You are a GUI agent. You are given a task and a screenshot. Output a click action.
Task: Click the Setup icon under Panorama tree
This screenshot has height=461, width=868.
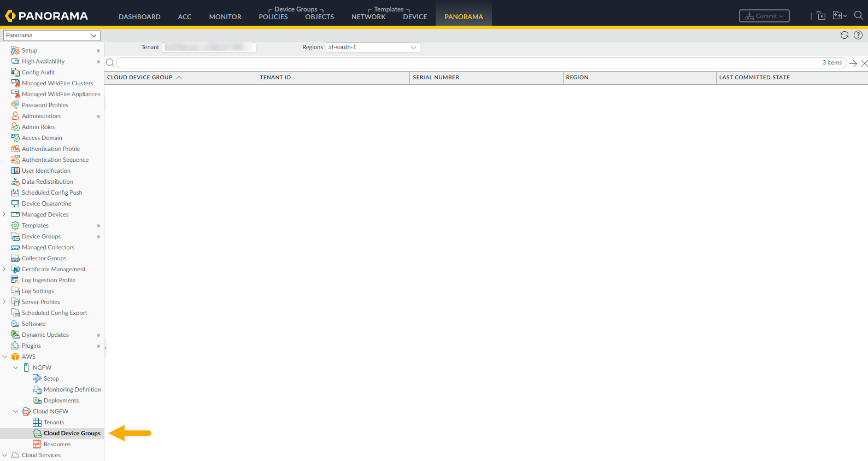15,50
